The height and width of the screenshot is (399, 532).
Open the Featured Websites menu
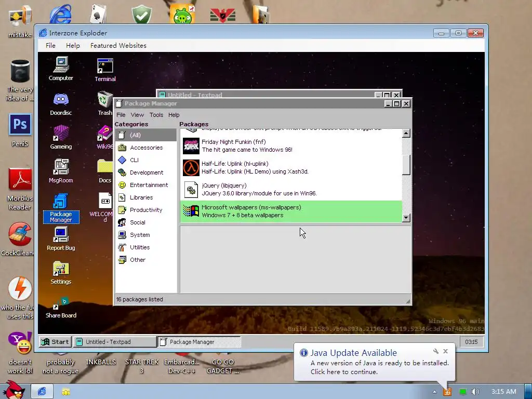coord(118,46)
